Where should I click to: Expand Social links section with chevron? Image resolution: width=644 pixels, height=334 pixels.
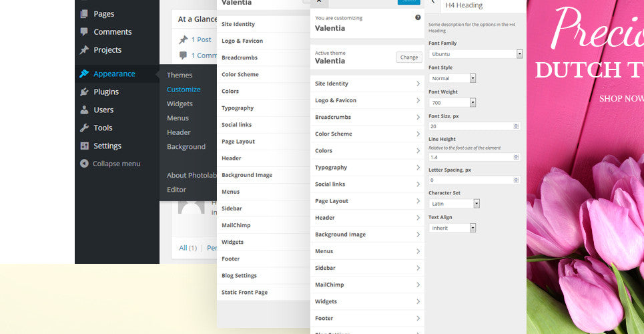tap(367, 184)
